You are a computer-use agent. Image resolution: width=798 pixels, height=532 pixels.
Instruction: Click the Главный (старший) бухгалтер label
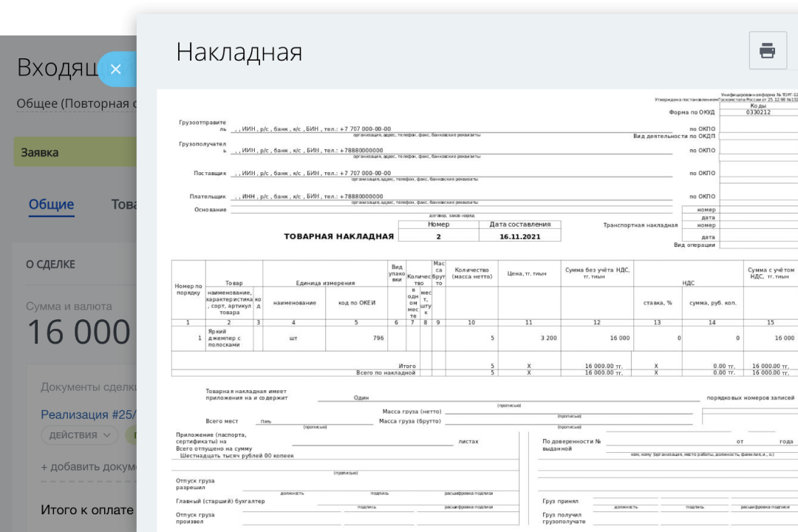[x=220, y=501]
